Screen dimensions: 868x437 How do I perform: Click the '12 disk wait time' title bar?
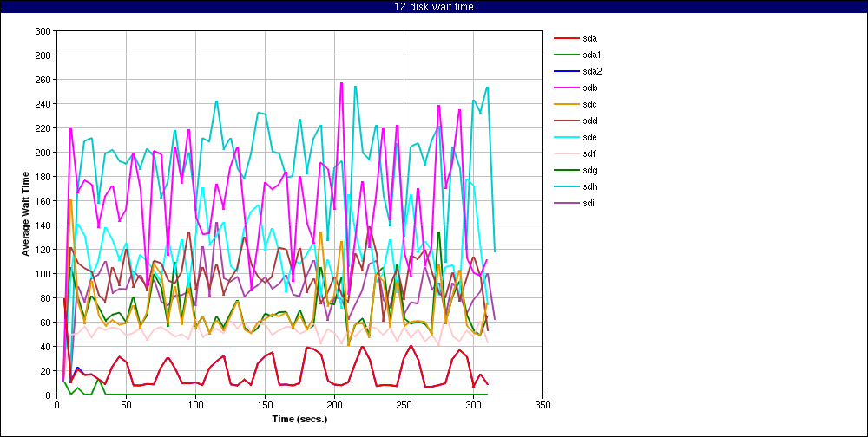[x=434, y=7]
